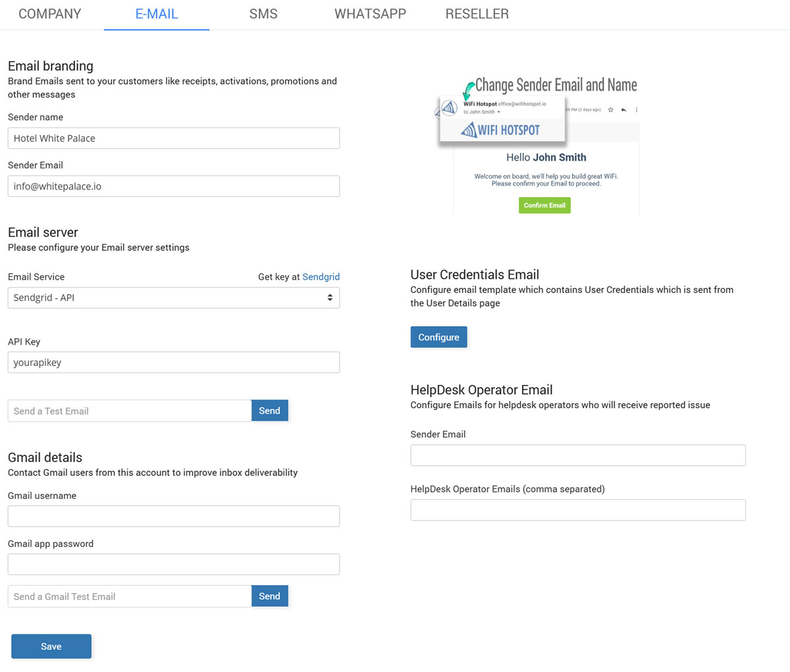Edit the Sender name field
The height and width of the screenshot is (672, 790).
click(x=174, y=138)
